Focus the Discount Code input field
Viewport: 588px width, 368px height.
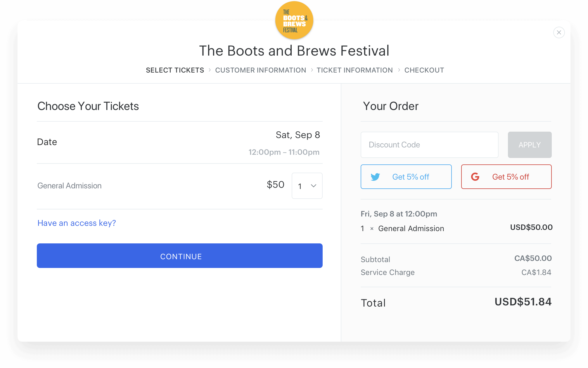tap(429, 145)
